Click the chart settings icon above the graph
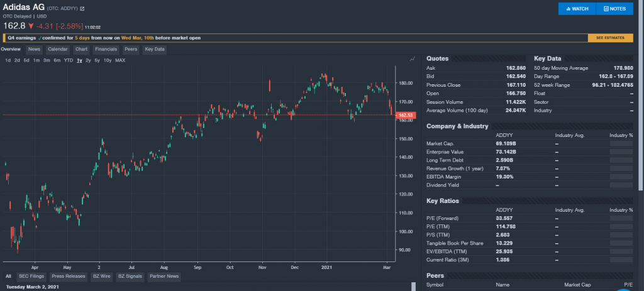 (x=413, y=60)
